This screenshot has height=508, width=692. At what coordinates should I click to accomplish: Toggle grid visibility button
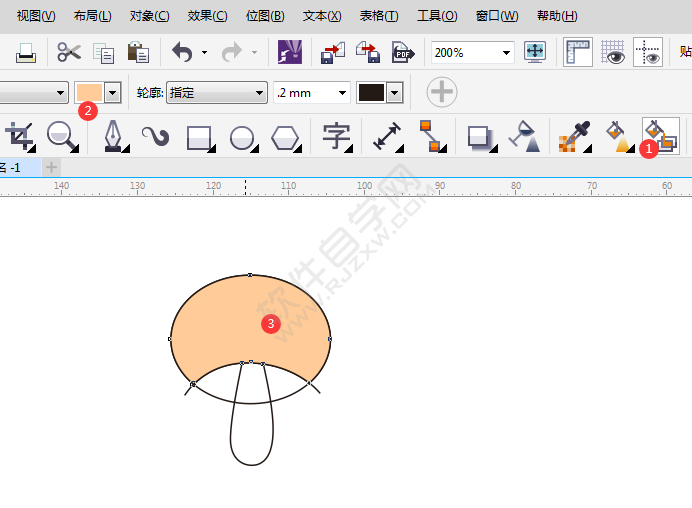click(x=613, y=52)
